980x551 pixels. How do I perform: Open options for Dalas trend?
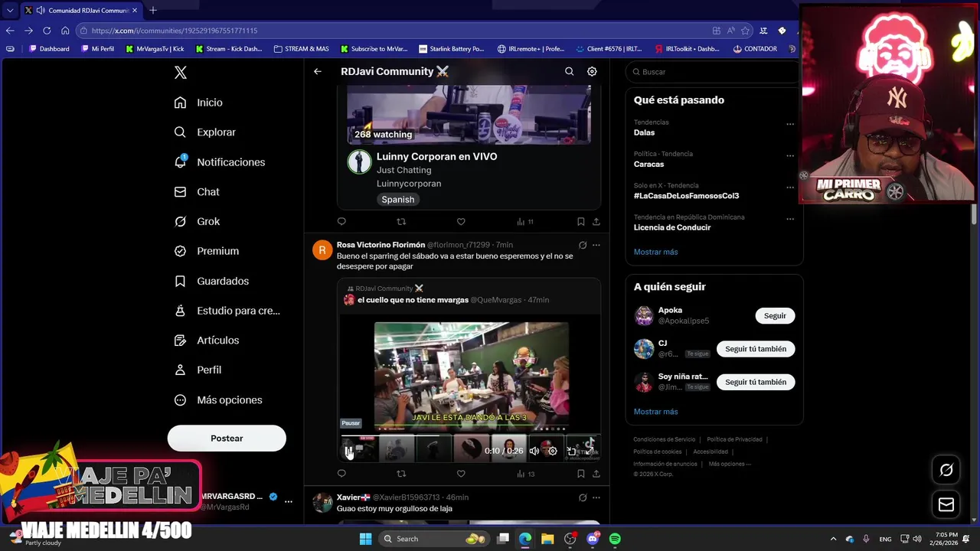(790, 124)
